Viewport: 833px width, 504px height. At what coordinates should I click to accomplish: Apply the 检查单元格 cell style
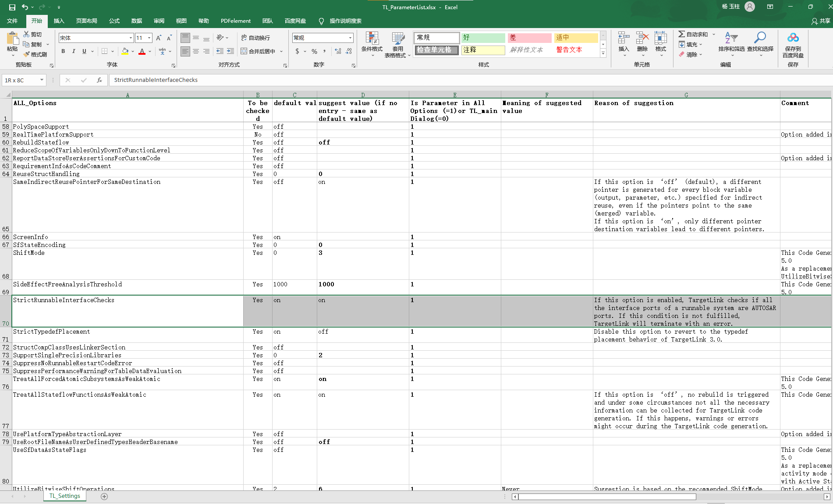pyautogui.click(x=436, y=50)
